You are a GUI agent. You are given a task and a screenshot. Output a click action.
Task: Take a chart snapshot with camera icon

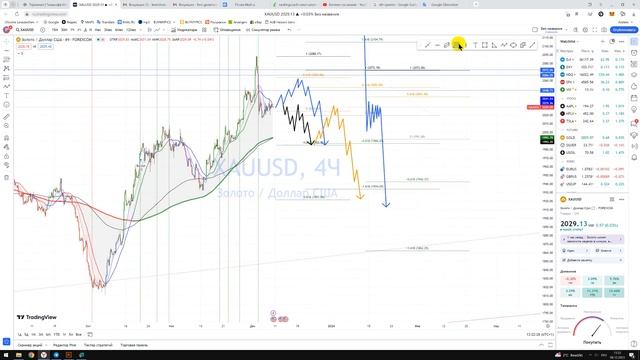click(604, 30)
